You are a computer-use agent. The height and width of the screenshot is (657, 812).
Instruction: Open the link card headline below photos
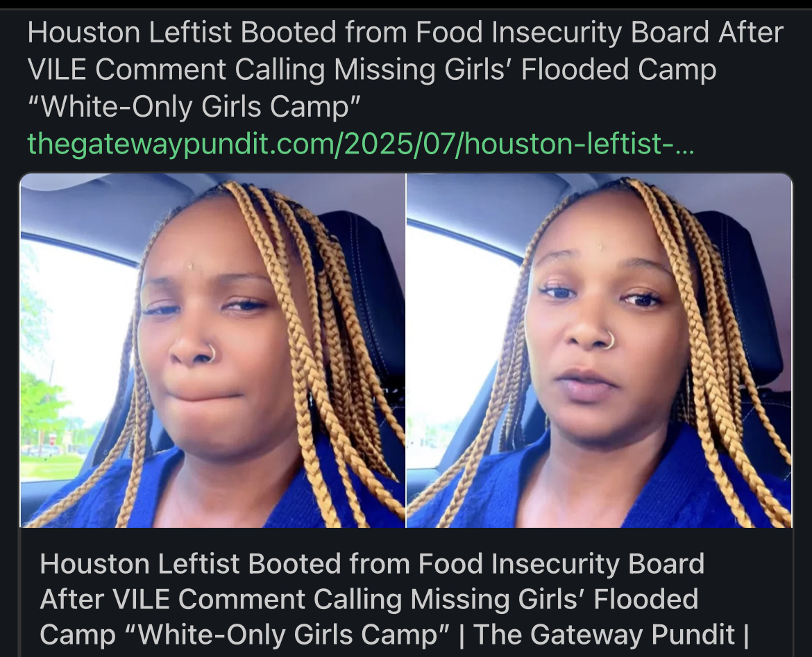394,599
